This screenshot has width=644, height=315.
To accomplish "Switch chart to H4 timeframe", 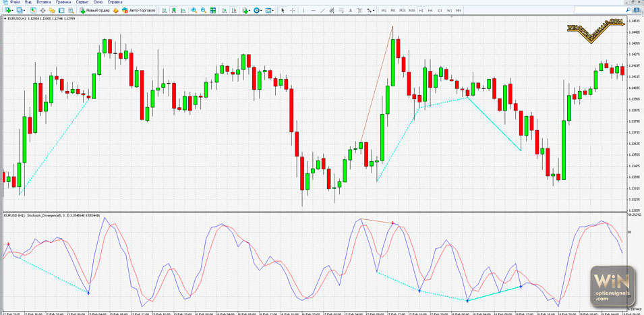I will [430, 11].
